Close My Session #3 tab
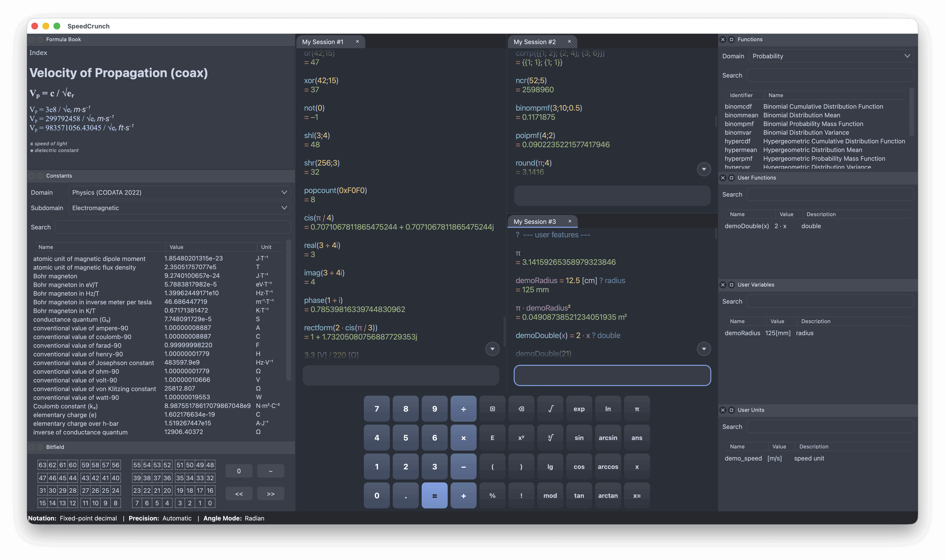The image size is (945, 560). (570, 221)
